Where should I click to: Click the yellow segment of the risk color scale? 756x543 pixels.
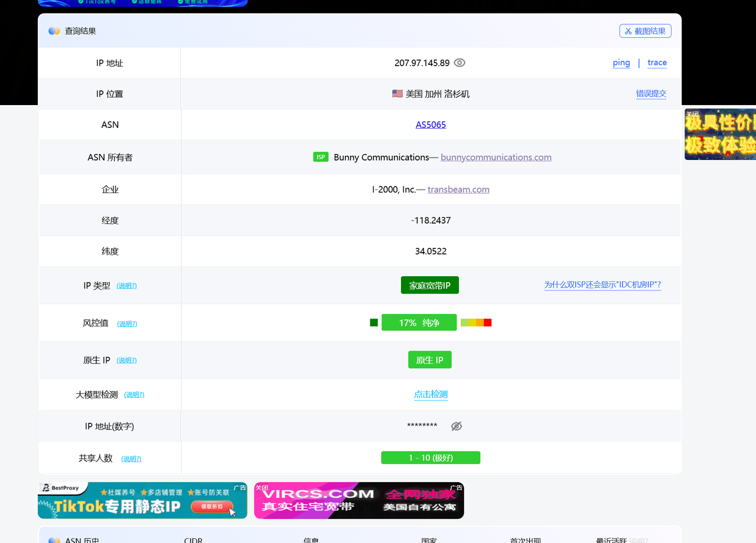pos(472,322)
